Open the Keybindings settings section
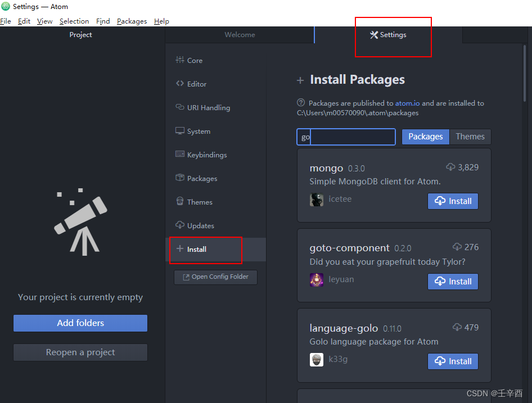 coord(206,155)
